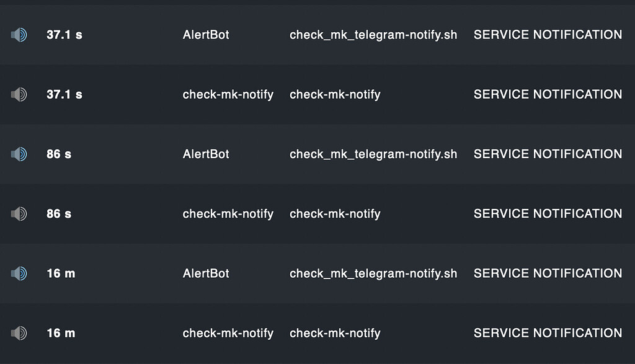Click the 16 m timestamp in the AlertBot row

click(61, 273)
